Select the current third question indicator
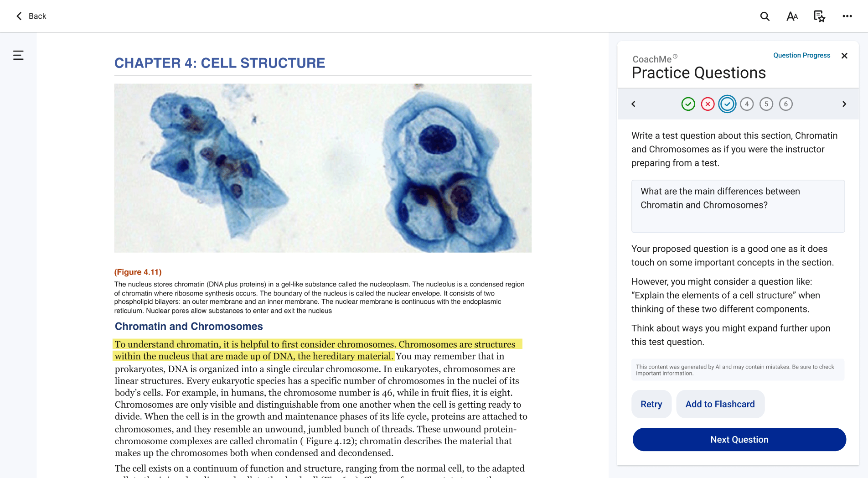 [x=727, y=104]
